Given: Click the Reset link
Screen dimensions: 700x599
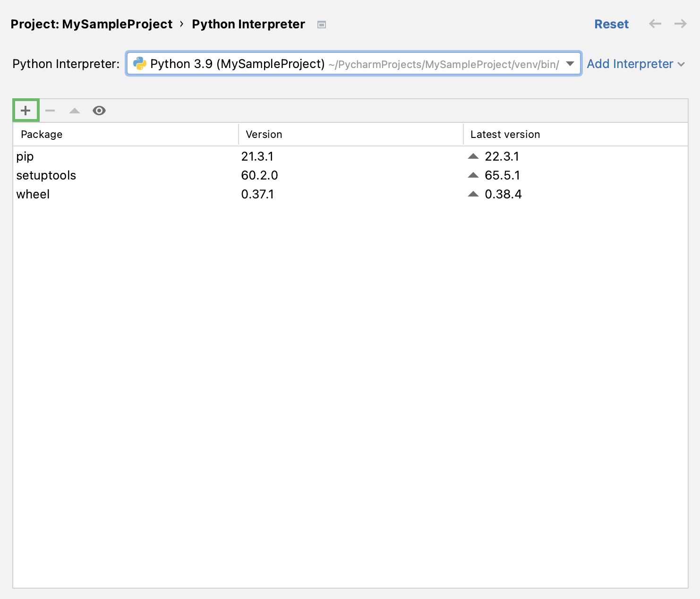Looking at the screenshot, I should point(612,24).
